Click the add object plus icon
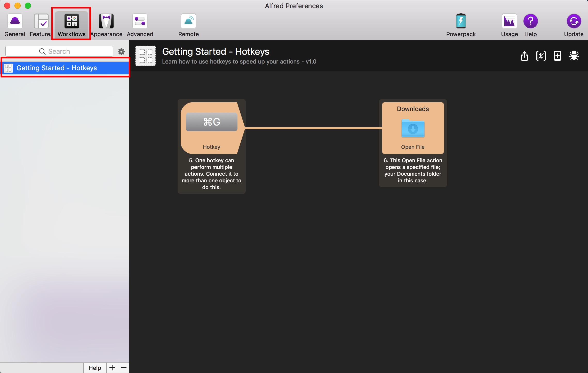Screen dimensions: 588x373 (x=557, y=56)
